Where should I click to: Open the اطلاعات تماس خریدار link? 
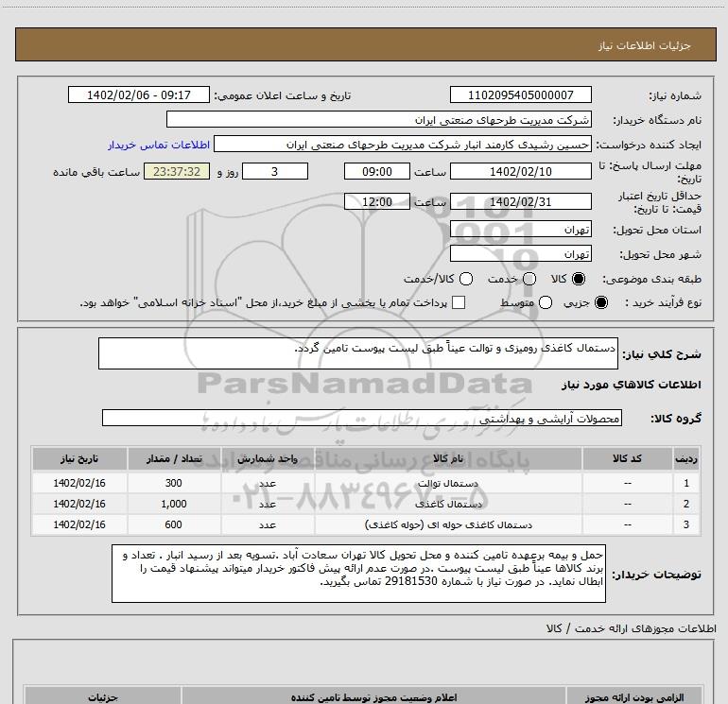159,145
